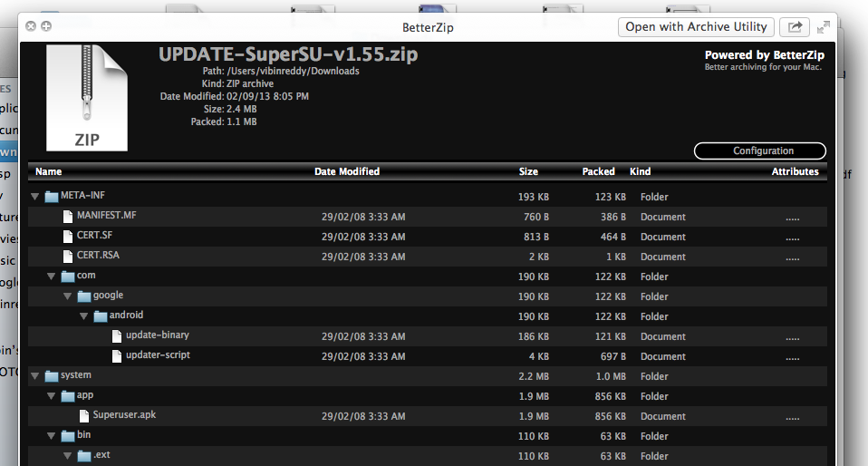Click the Superuser.apk document icon
This screenshot has width=868, height=466.
point(84,416)
